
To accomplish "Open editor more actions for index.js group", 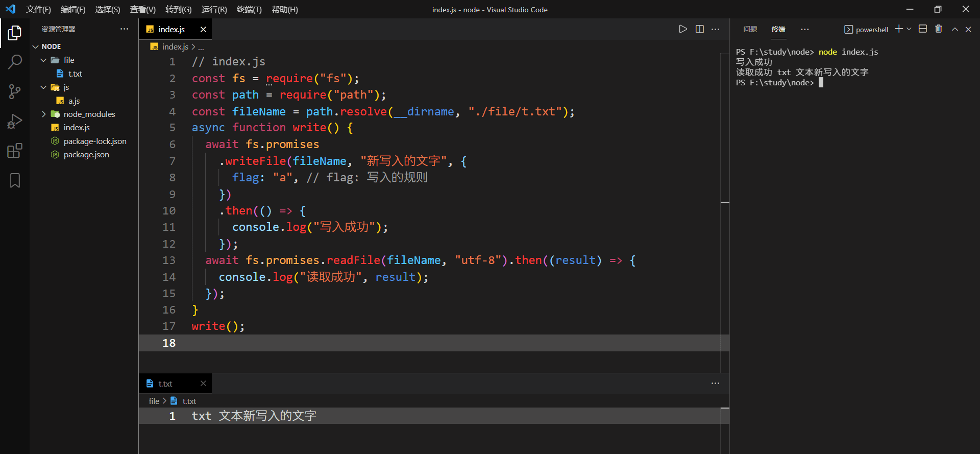I will click(x=715, y=29).
